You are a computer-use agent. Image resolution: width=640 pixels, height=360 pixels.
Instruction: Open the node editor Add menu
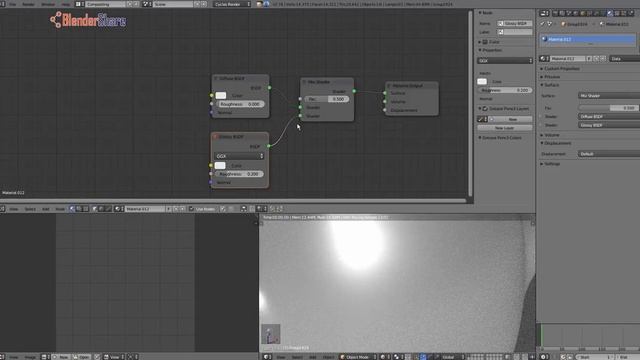[x=45, y=209]
